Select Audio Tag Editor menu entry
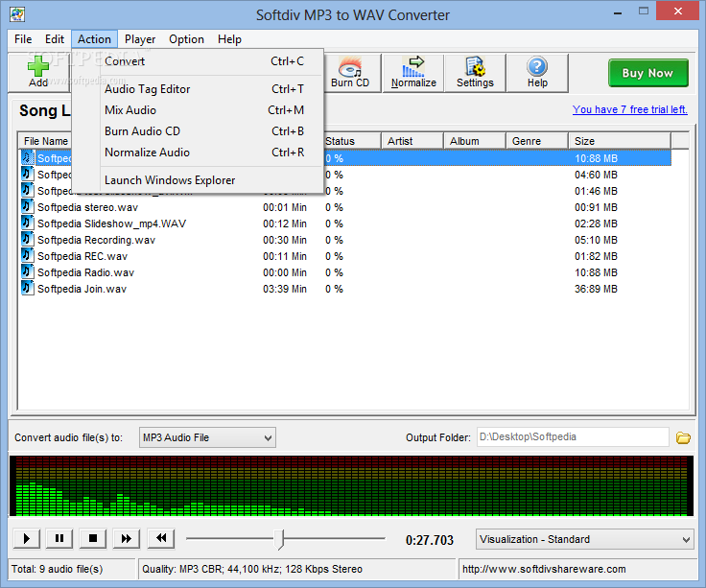706x588 pixels. tap(199, 89)
